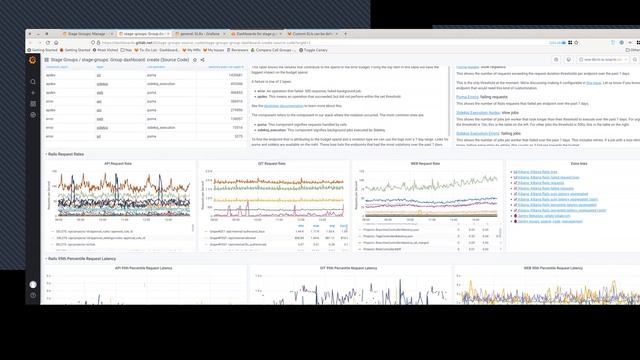Open the Grafana sidebar dashboards grid icon
This screenshot has width=640, height=360.
tap(33, 104)
